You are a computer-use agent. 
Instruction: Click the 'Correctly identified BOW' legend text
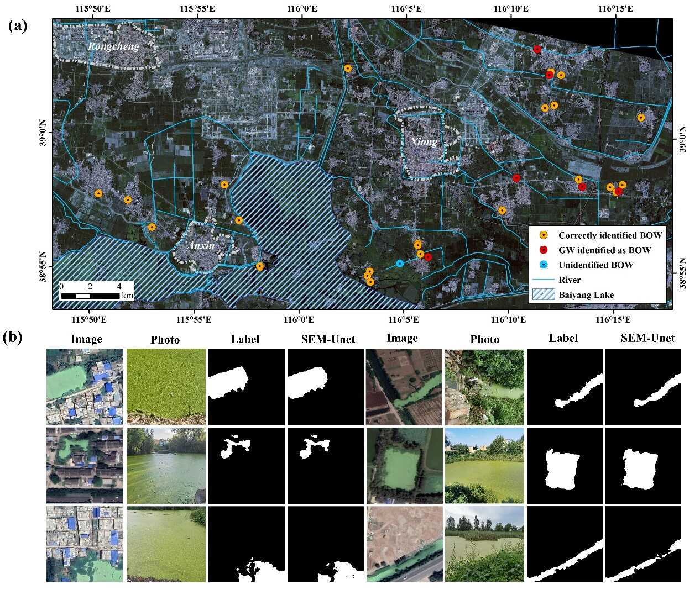click(x=610, y=235)
